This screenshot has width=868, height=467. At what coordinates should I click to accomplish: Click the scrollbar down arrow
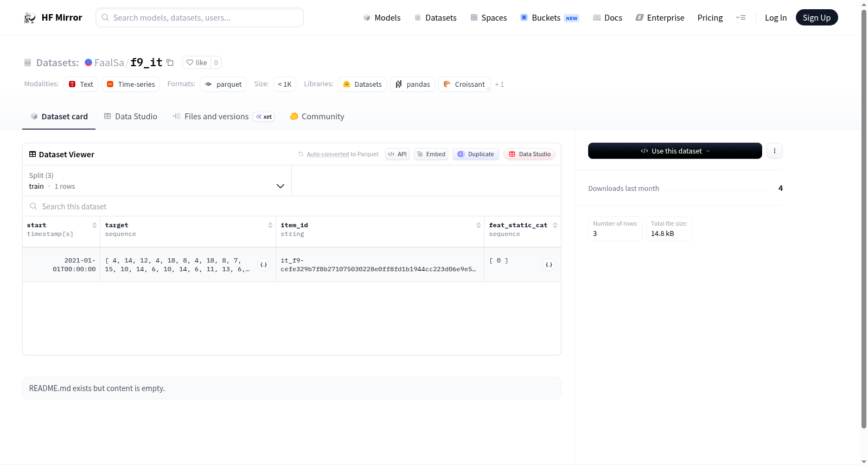tap(864, 462)
